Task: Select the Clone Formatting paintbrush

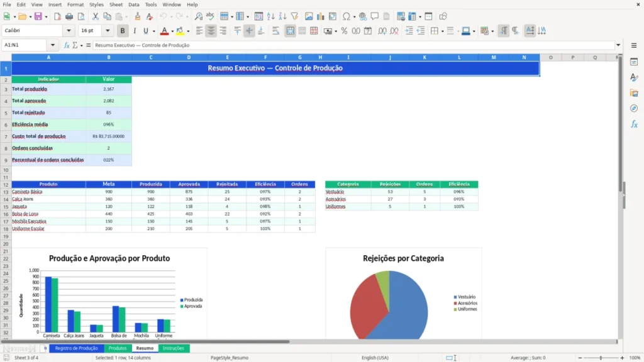Action: [138, 16]
